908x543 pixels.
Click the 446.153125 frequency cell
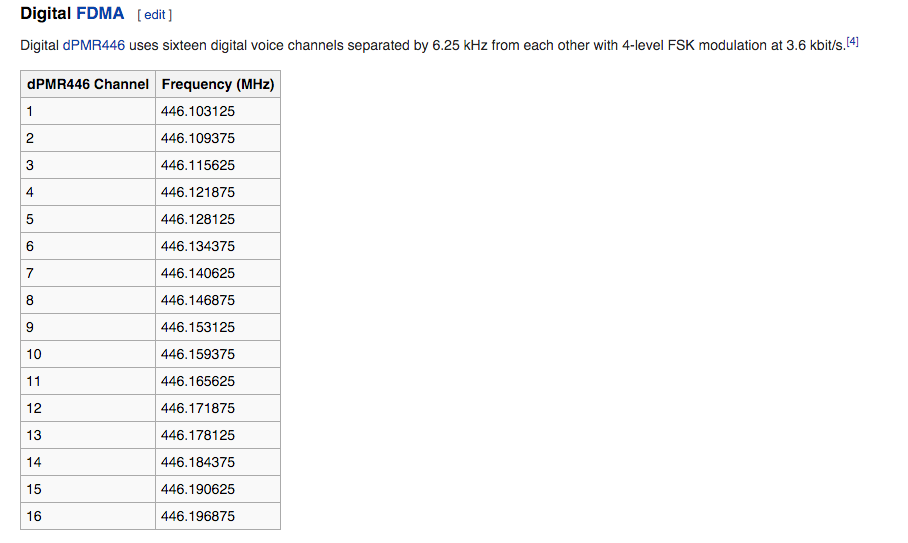198,327
